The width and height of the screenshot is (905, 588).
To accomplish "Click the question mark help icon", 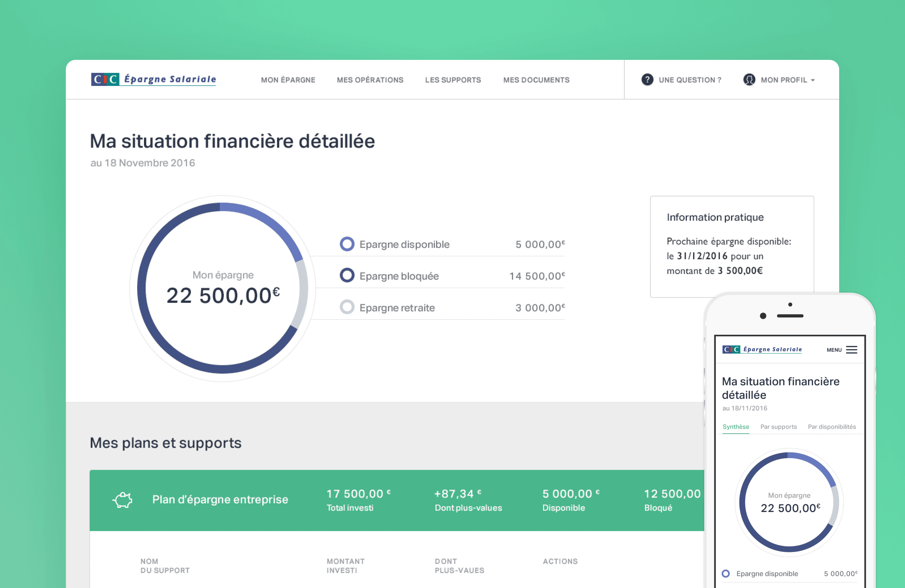I will click(x=647, y=80).
